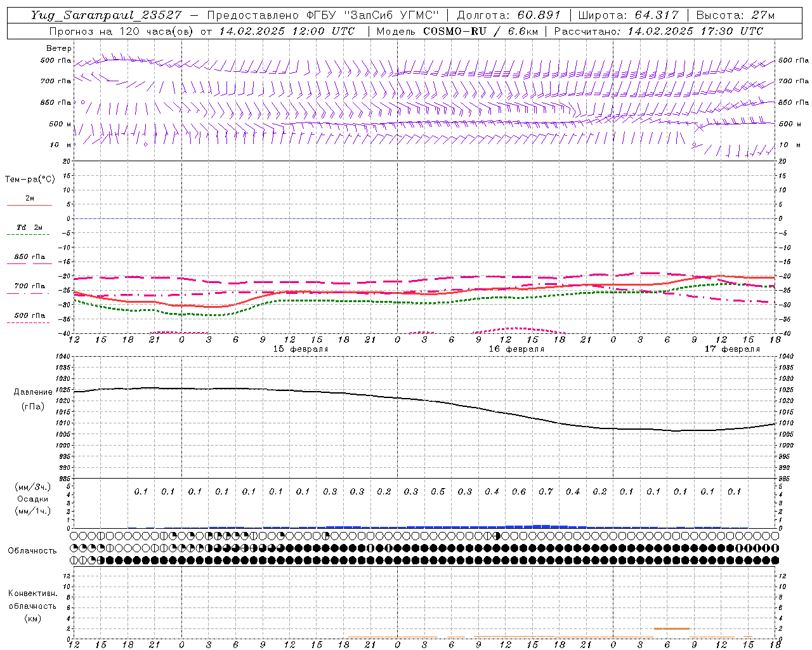Screen dimensions: 812x650
Task: Click the Td 2м dew point legend entry
Action: pyautogui.click(x=29, y=227)
